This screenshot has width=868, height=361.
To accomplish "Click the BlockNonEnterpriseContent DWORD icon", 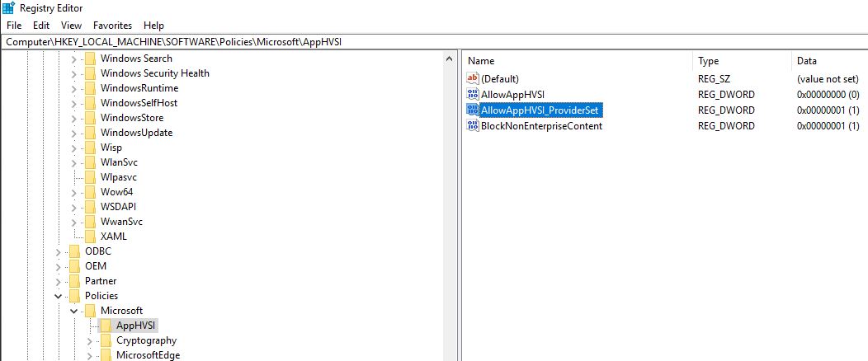I will pos(472,126).
